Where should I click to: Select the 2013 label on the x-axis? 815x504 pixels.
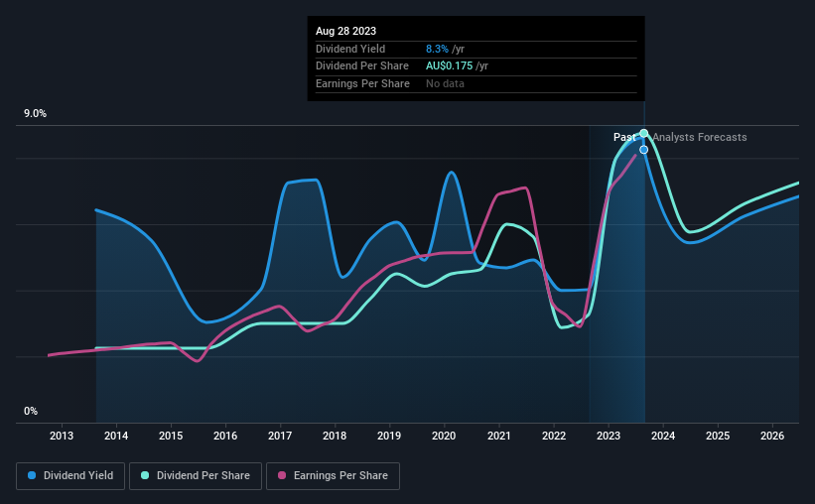point(62,436)
